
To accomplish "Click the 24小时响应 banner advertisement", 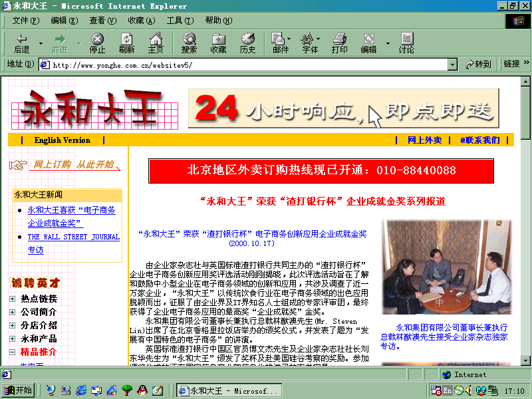I will [x=344, y=108].
